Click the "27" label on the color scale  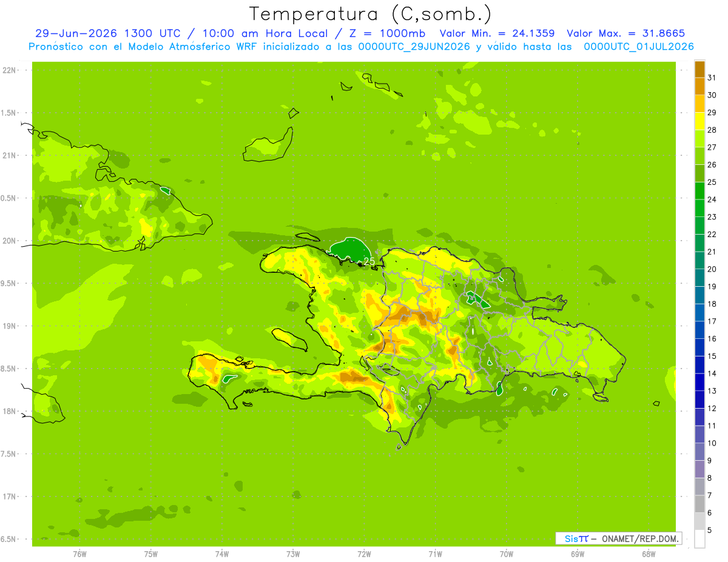pos(713,147)
